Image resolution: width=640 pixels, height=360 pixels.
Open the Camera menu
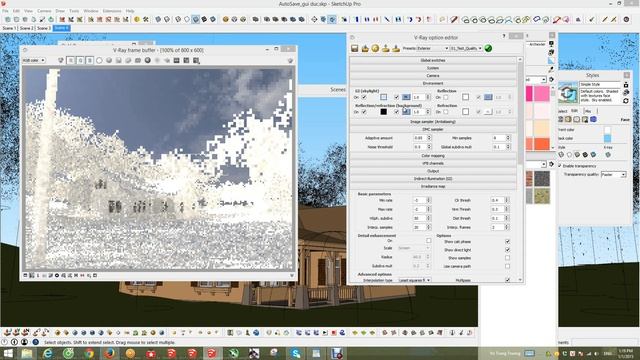coord(44,11)
